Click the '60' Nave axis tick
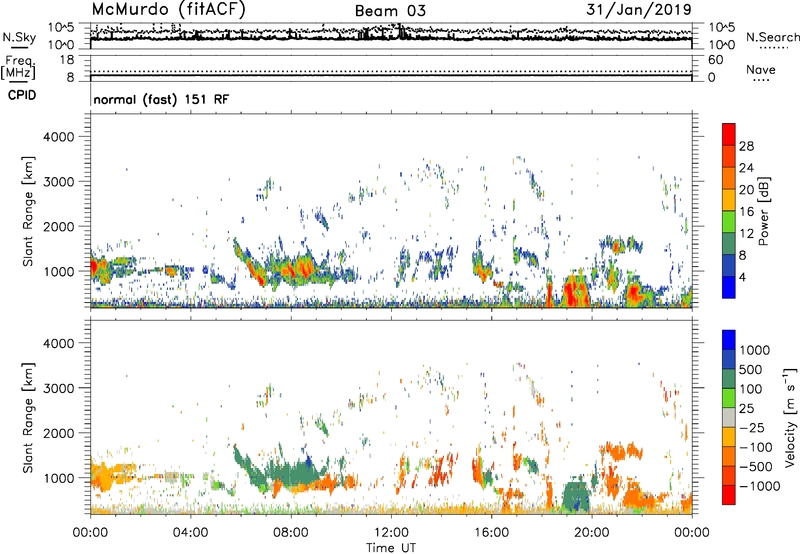 click(x=715, y=60)
